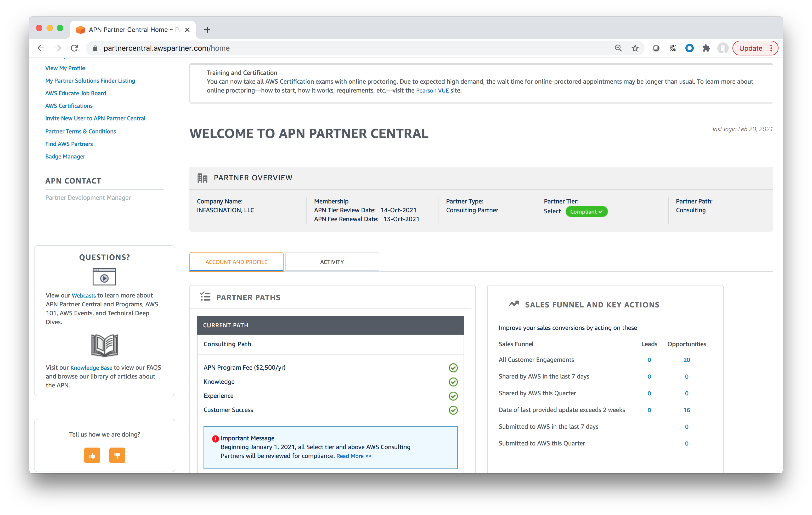Click the Update button in Chrome
812x515 pixels.
[751, 48]
